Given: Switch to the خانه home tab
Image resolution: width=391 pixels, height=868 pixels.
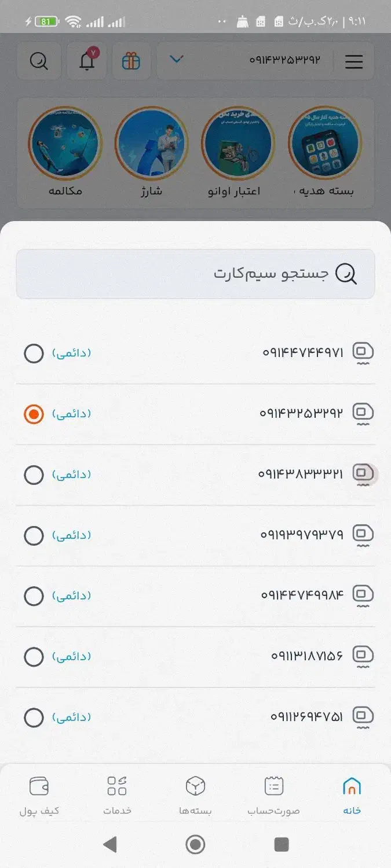Looking at the screenshot, I should 352,794.
